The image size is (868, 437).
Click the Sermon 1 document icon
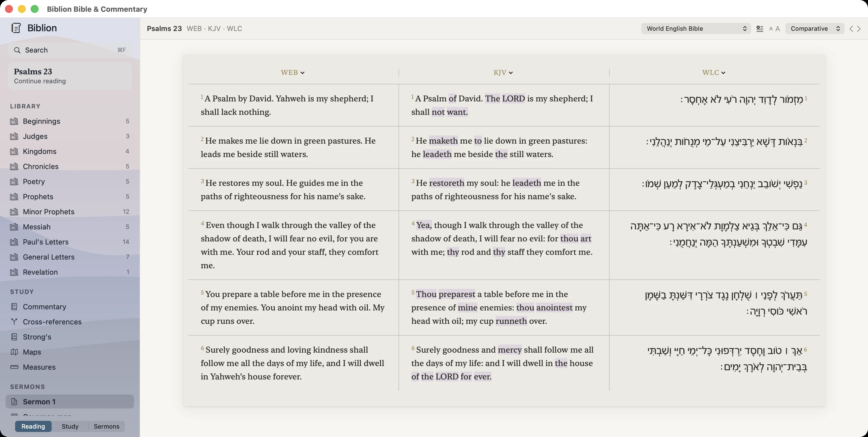14,402
